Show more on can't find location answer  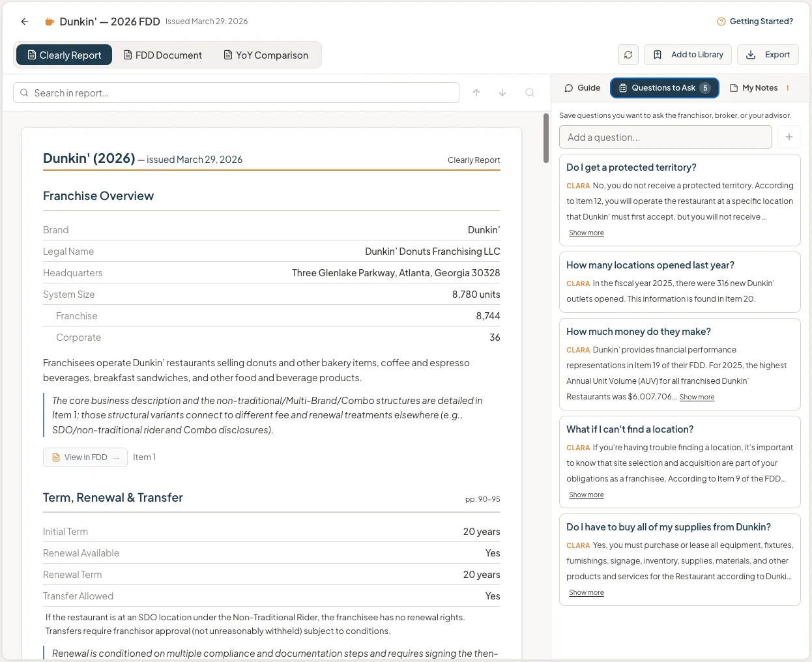(x=587, y=495)
